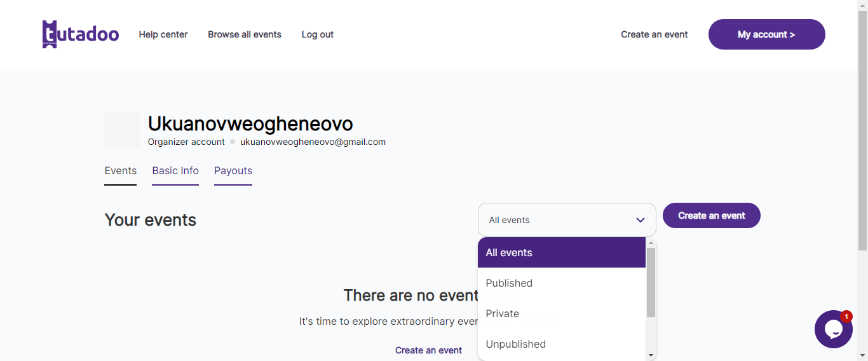Click purple Create an event button
This screenshot has width=868, height=361.
(x=712, y=215)
